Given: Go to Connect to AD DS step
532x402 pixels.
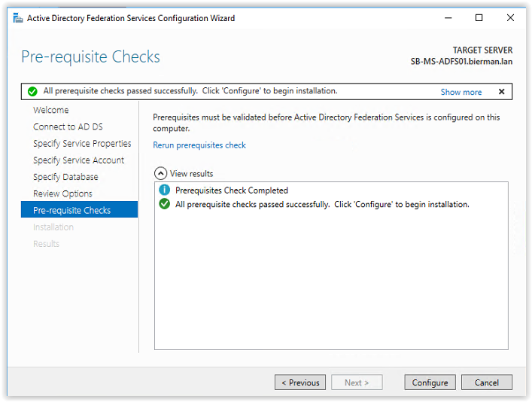Looking at the screenshot, I should (68, 126).
